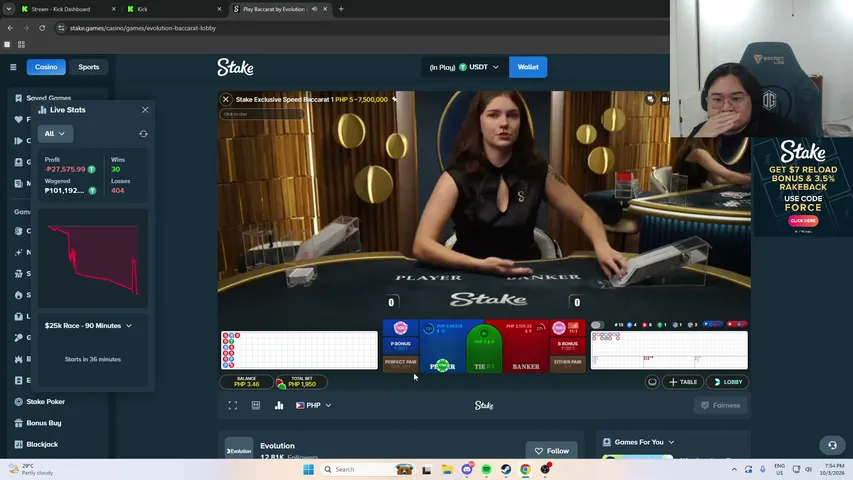Open the PHP display currency dropdown
The width and height of the screenshot is (853, 480).
313,405
